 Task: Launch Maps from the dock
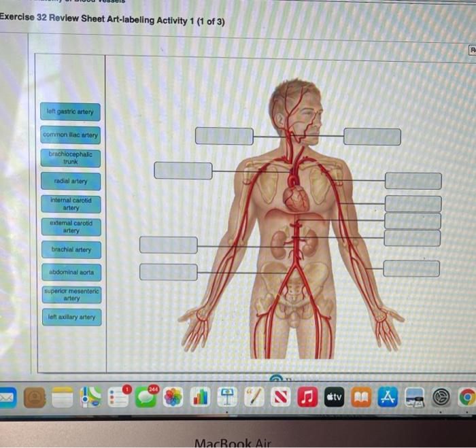click(x=90, y=397)
